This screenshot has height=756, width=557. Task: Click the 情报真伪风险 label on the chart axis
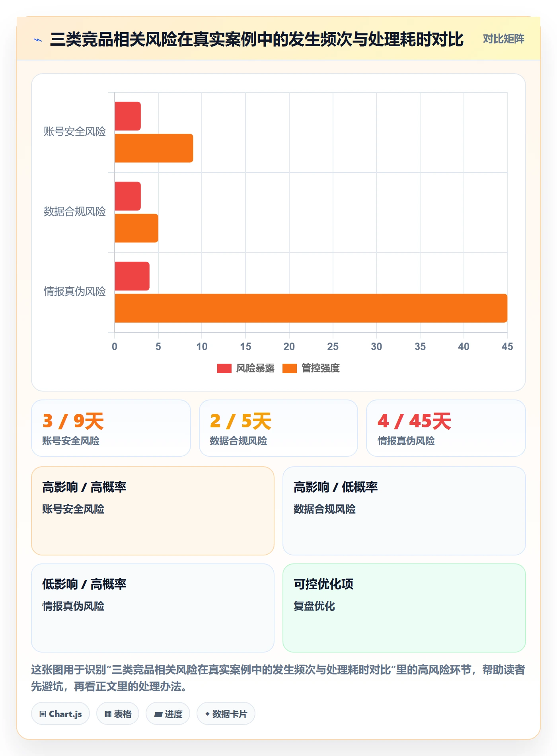75,292
